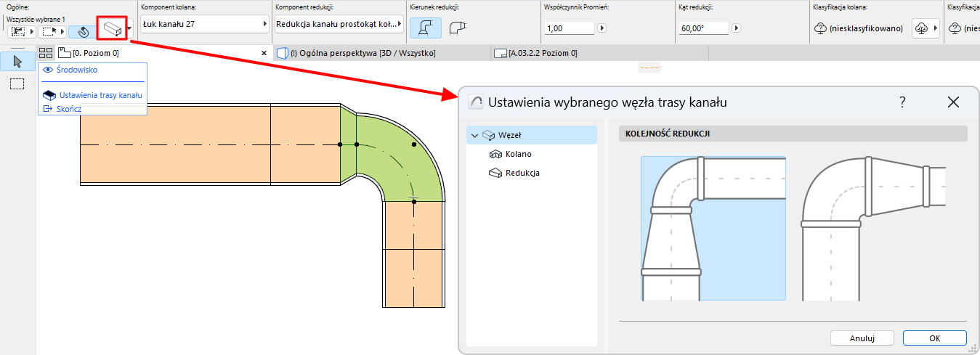Click the exit icon beside Skończ
Viewport: 980px width, 355px height.
tap(49, 108)
